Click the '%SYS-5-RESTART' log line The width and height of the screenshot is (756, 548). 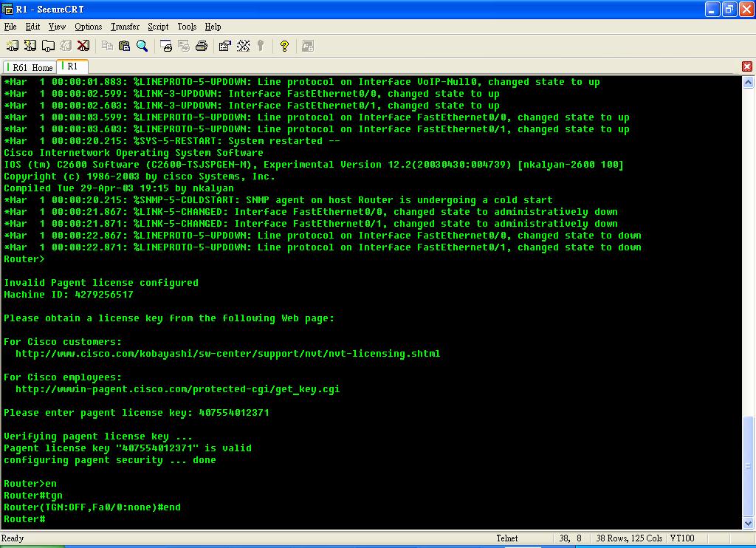[172, 141]
